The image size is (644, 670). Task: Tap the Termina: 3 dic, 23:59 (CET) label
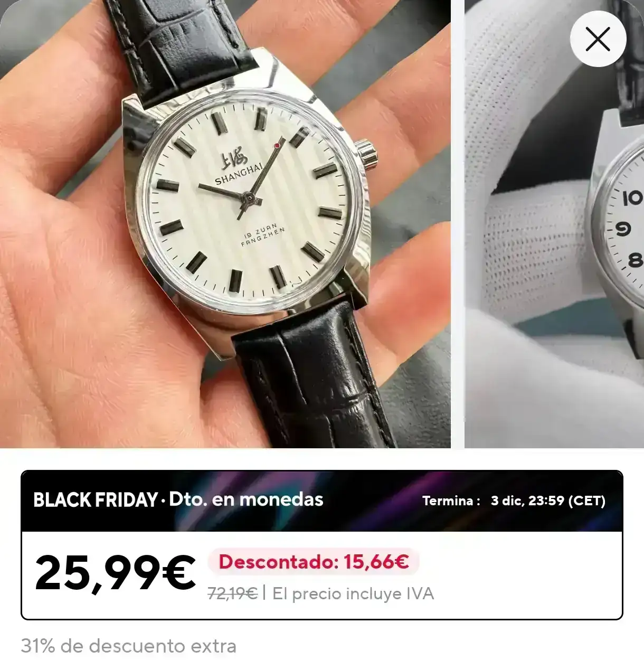pos(514,501)
